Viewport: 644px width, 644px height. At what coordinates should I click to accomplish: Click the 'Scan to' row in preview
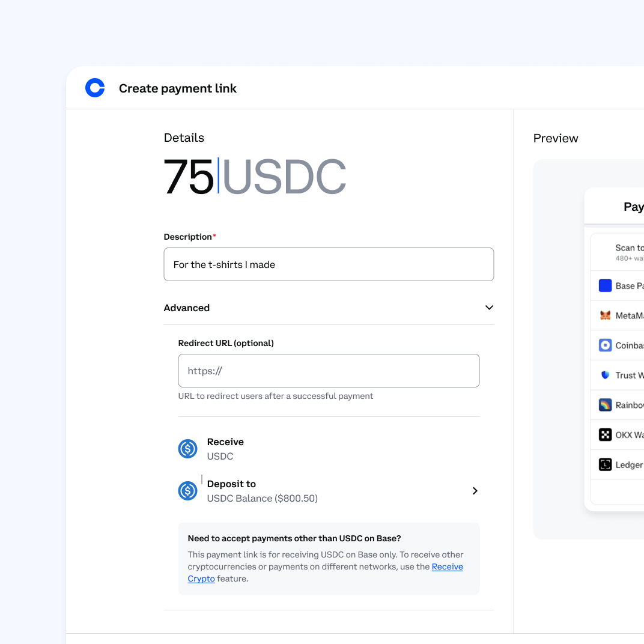[x=617, y=252]
